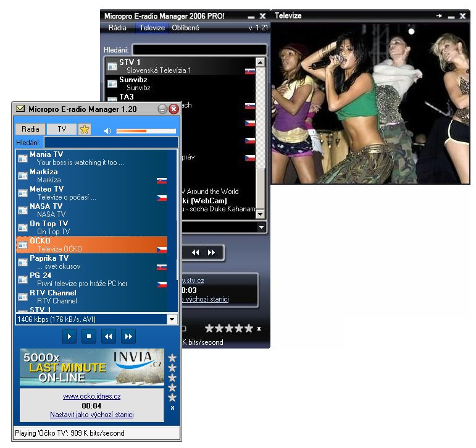Select STV 1 in 2006 PRO list
Screen dimensions: 476x448
coord(181,66)
